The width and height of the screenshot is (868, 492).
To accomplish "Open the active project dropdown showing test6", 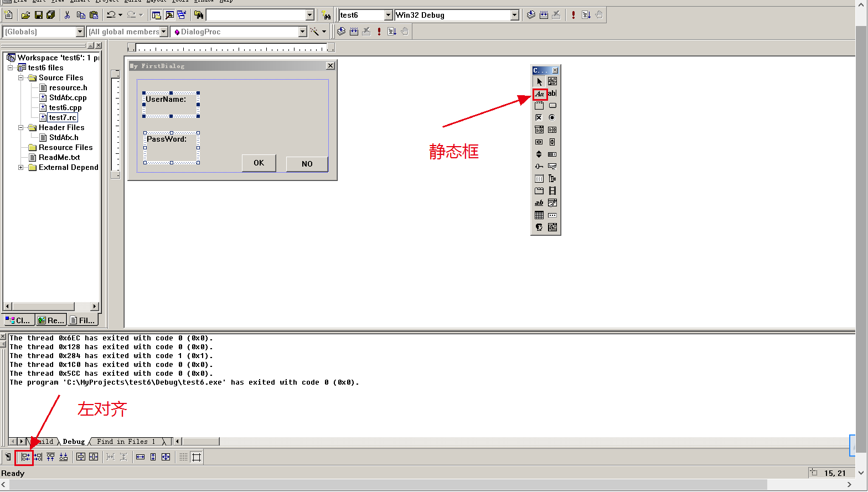I will 388,15.
